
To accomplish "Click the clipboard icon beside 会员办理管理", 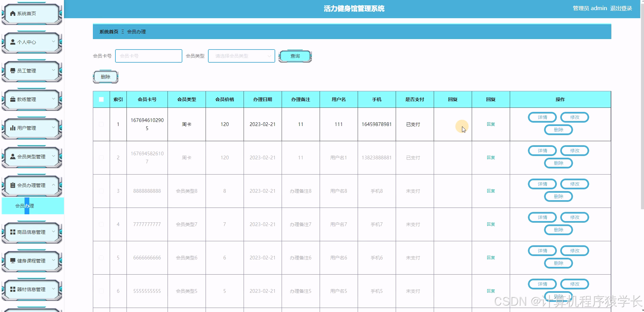I will coord(13,185).
